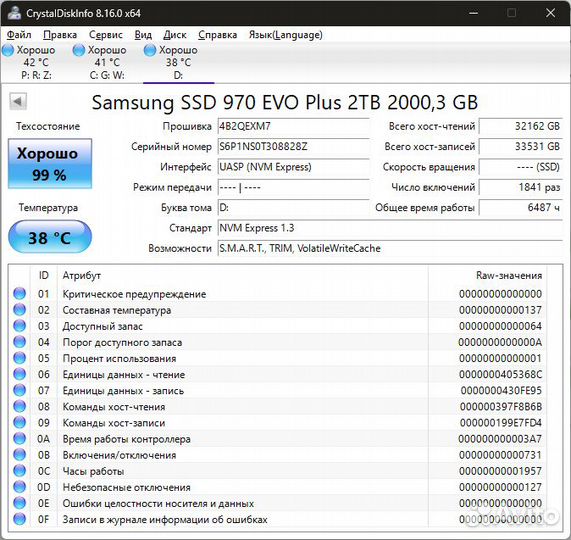Click power-on hours value 6487 ч
Viewport: 571px width, 540px height.
(521, 208)
